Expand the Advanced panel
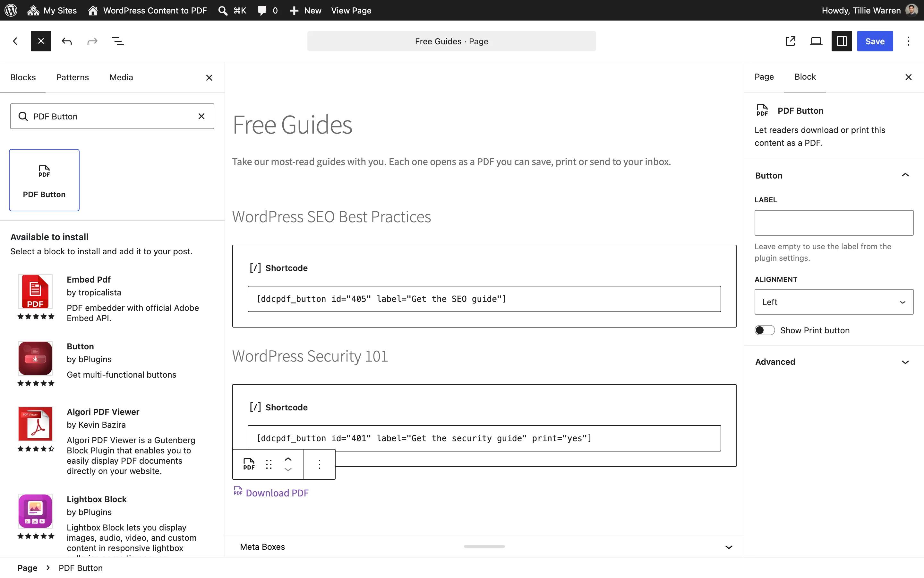 834,362
